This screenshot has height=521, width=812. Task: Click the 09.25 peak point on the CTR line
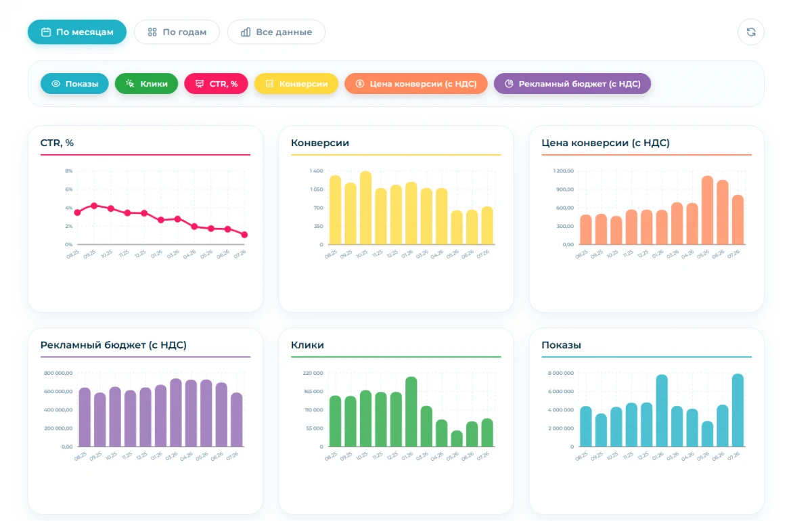(x=94, y=205)
